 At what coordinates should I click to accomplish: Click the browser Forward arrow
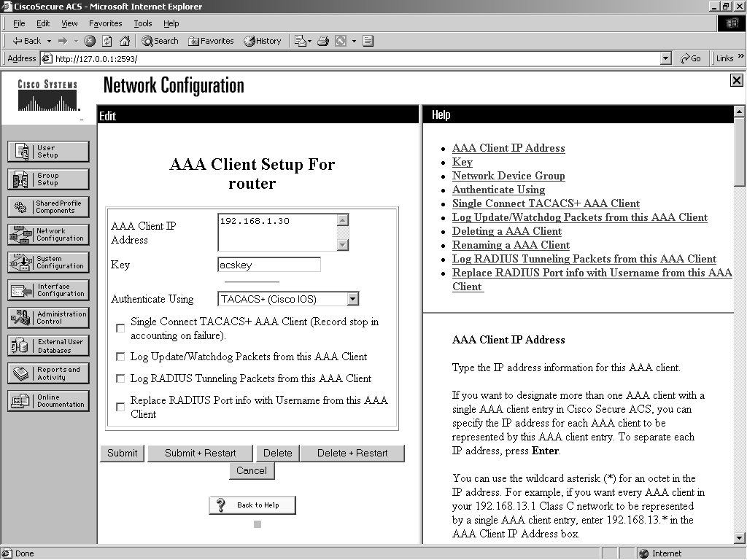click(x=63, y=41)
